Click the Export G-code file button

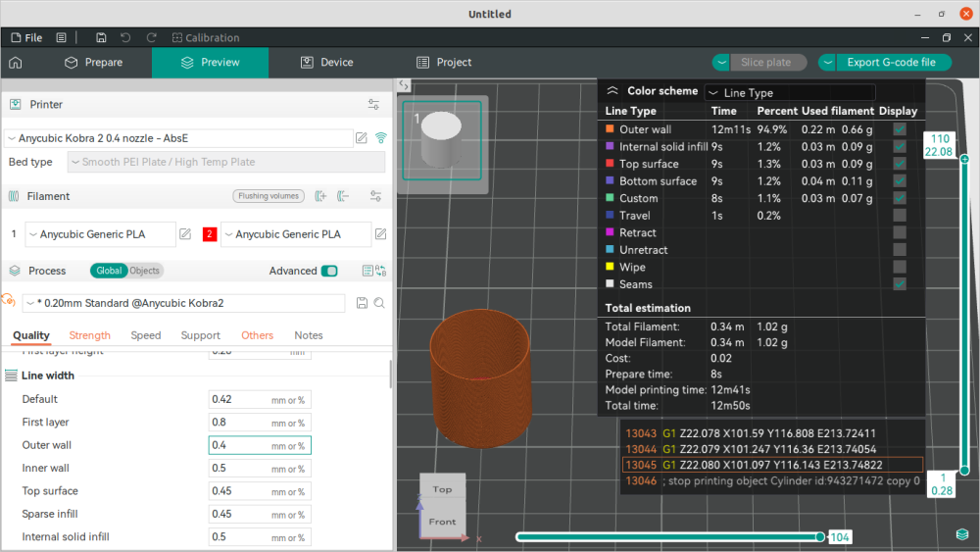892,63
